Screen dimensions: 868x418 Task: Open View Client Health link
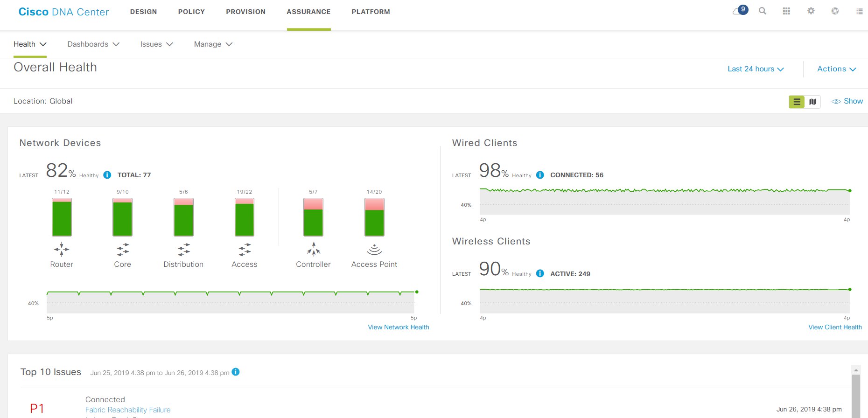tap(835, 327)
